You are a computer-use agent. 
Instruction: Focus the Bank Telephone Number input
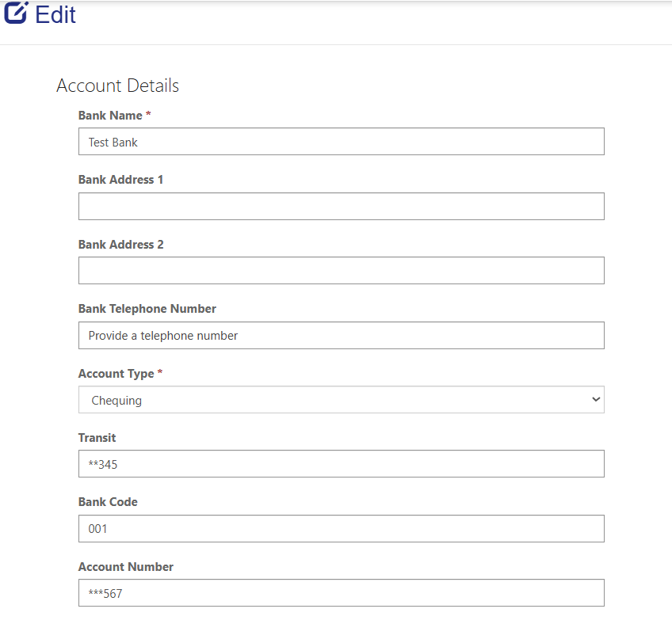click(341, 335)
